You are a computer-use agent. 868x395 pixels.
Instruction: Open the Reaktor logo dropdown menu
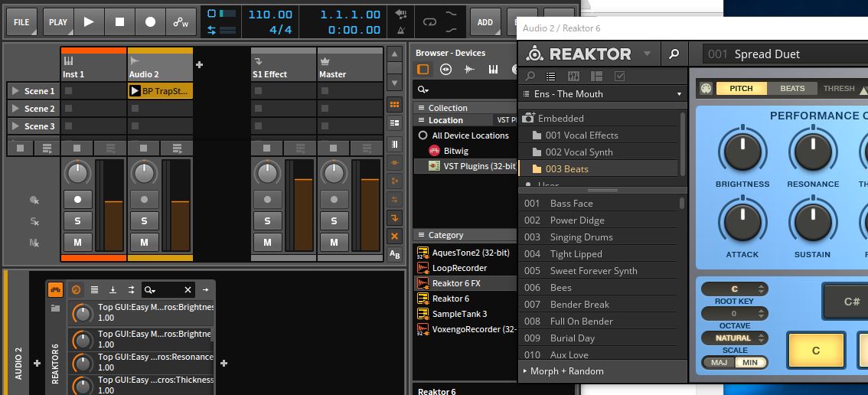[x=647, y=54]
